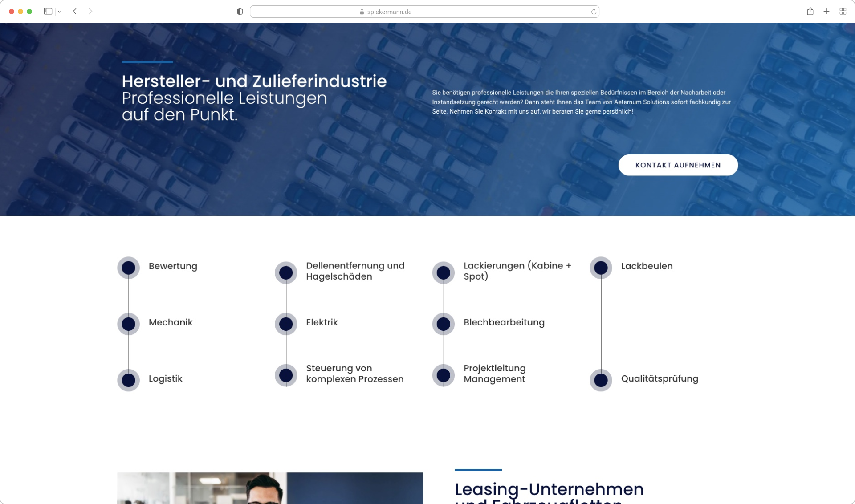Select the Elektrik bullet marker

286,324
